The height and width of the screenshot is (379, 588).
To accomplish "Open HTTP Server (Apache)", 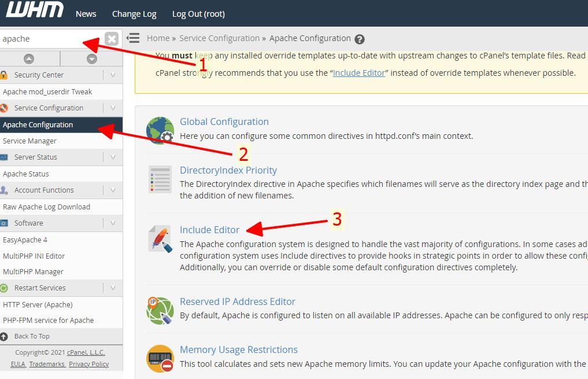I will pyautogui.click(x=38, y=305).
